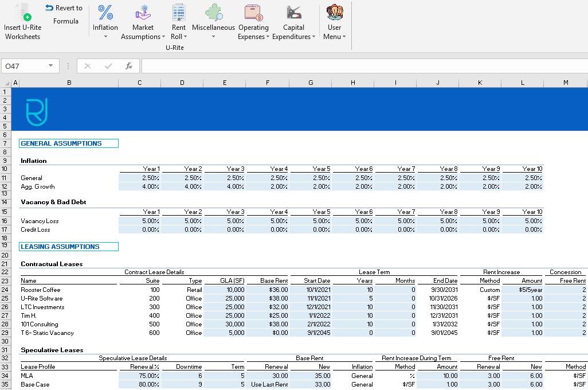Select the Rent Roll building icon
Image resolution: width=588 pixels, height=390 pixels.
click(x=178, y=12)
